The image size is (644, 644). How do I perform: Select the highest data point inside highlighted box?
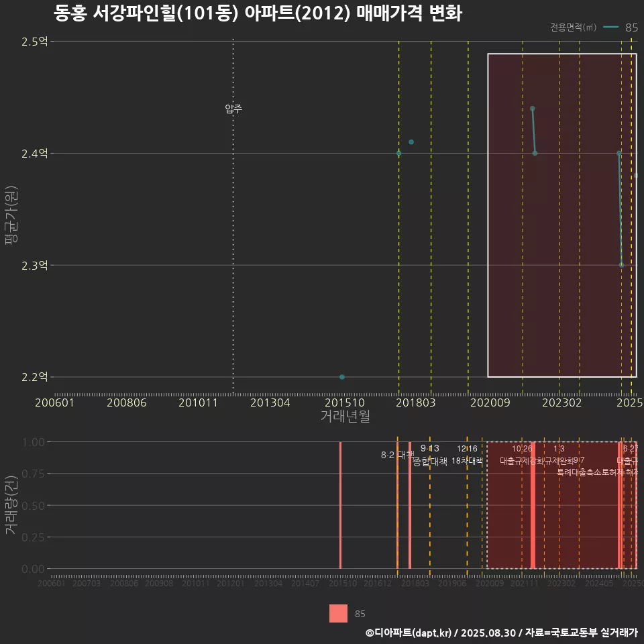pos(532,109)
